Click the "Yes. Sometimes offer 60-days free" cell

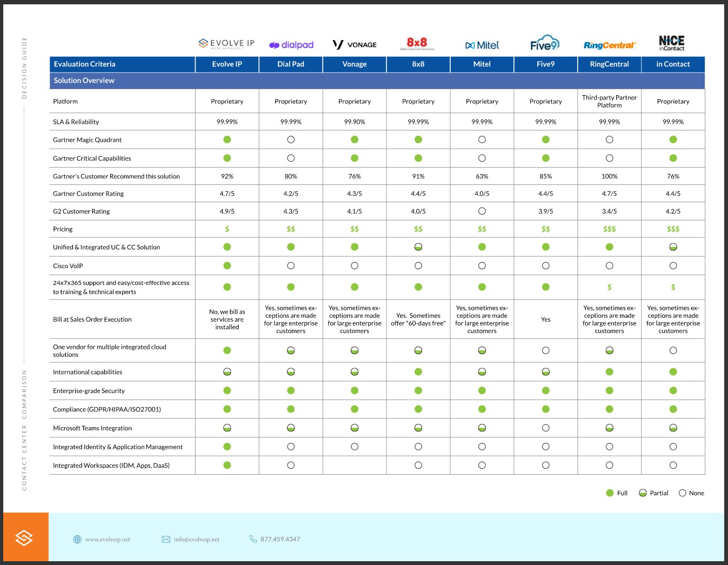point(418,320)
